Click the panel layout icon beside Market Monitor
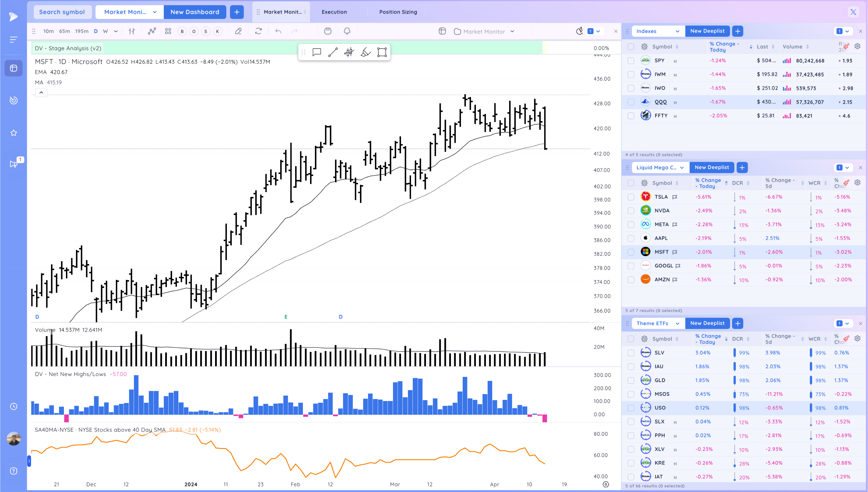The image size is (868, 492). (442, 31)
